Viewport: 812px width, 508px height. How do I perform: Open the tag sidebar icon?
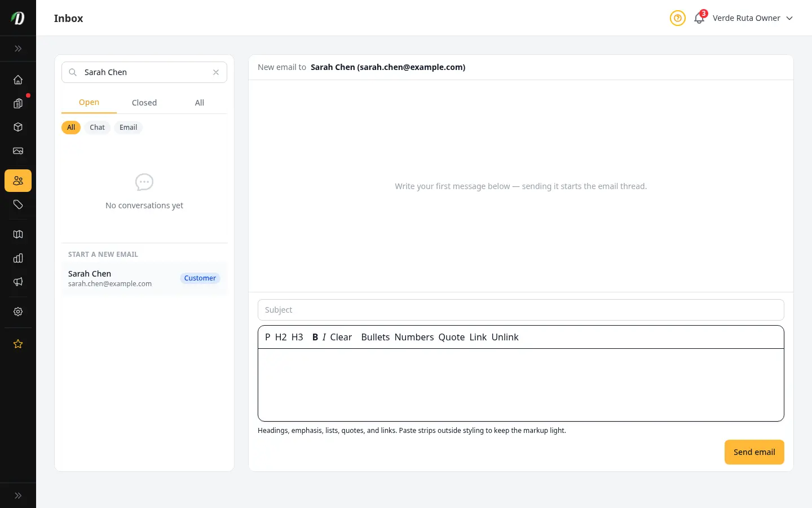point(18,204)
